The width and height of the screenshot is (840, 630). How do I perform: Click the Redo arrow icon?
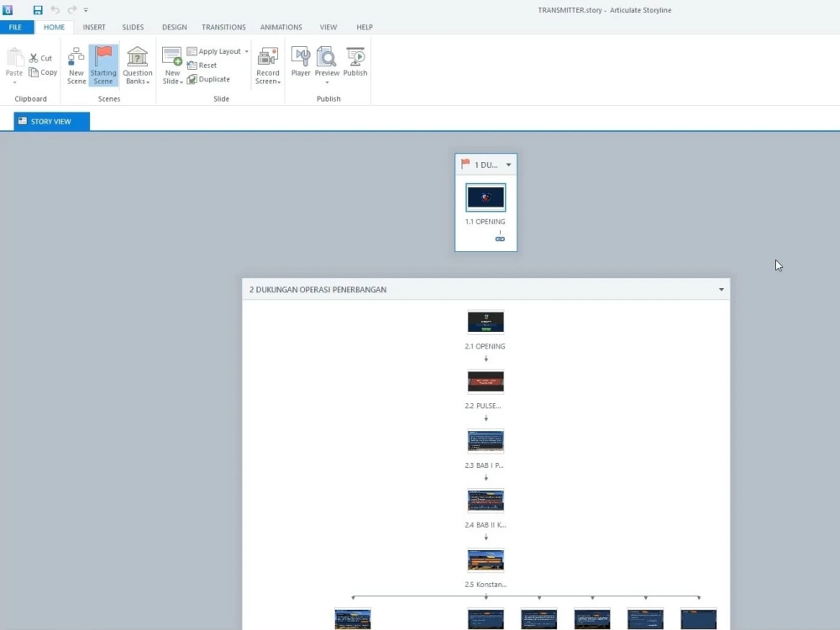pos(71,9)
